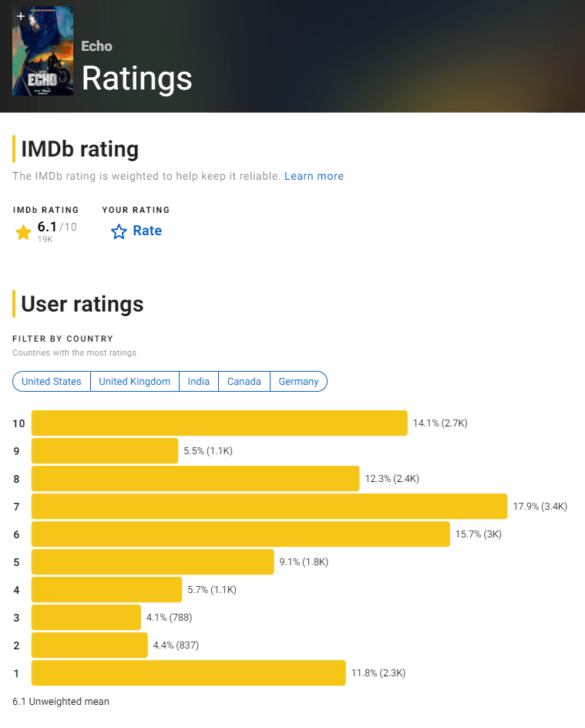Image resolution: width=585 pixels, height=728 pixels.
Task: Select the 1-star rating bar
Action: tap(188, 673)
